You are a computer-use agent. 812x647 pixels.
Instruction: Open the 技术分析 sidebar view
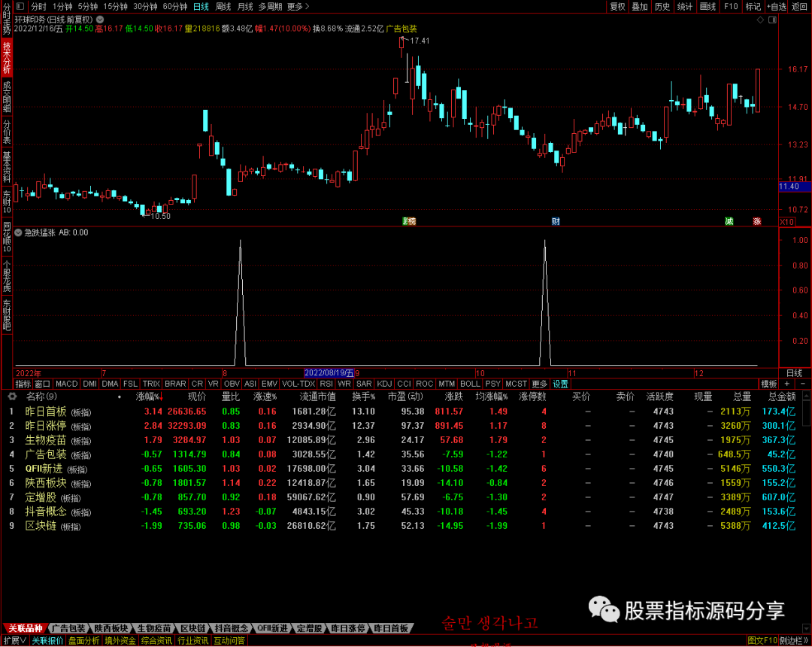(x=6, y=57)
